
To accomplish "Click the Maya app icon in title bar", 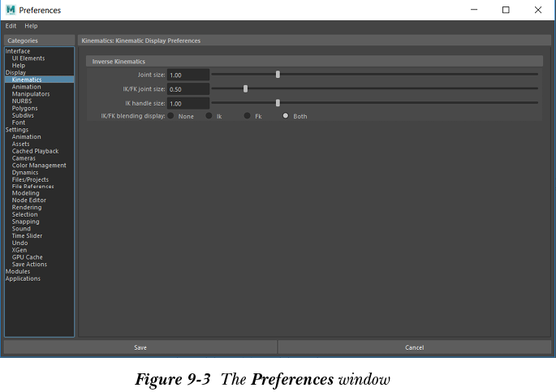I will tap(11, 10).
